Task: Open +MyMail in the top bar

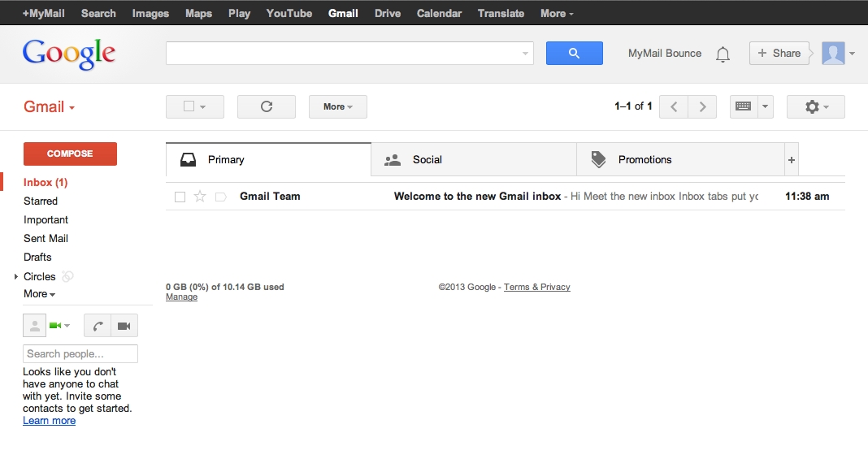Action: [x=43, y=13]
